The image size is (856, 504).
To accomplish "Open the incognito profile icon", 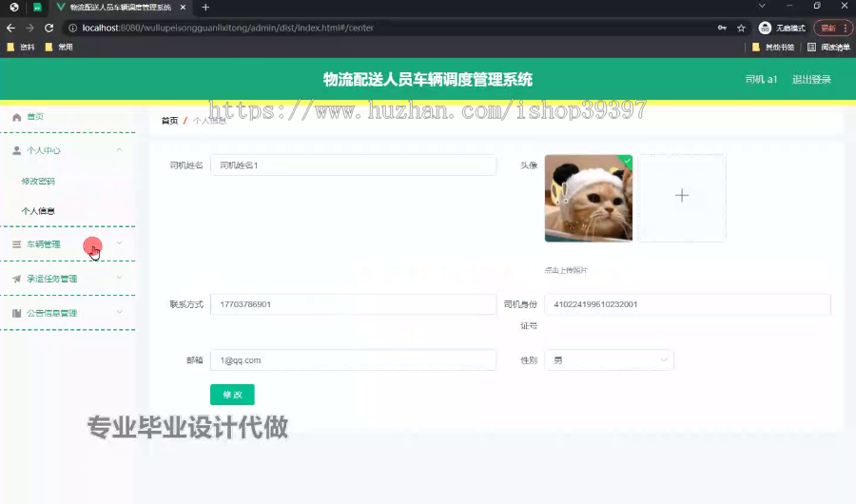I will point(765,28).
